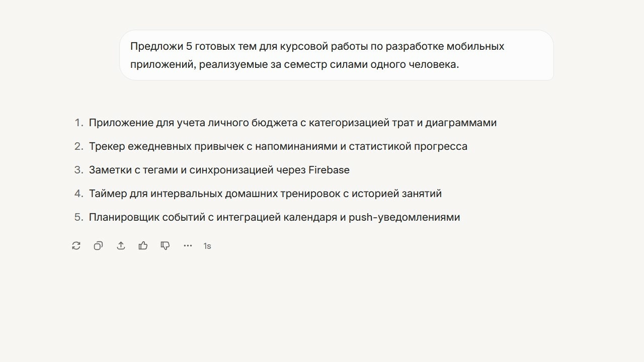Image resolution: width=644 pixels, height=362 pixels.
Task: Select the budget tracking app topic
Action: pyautogui.click(x=293, y=122)
